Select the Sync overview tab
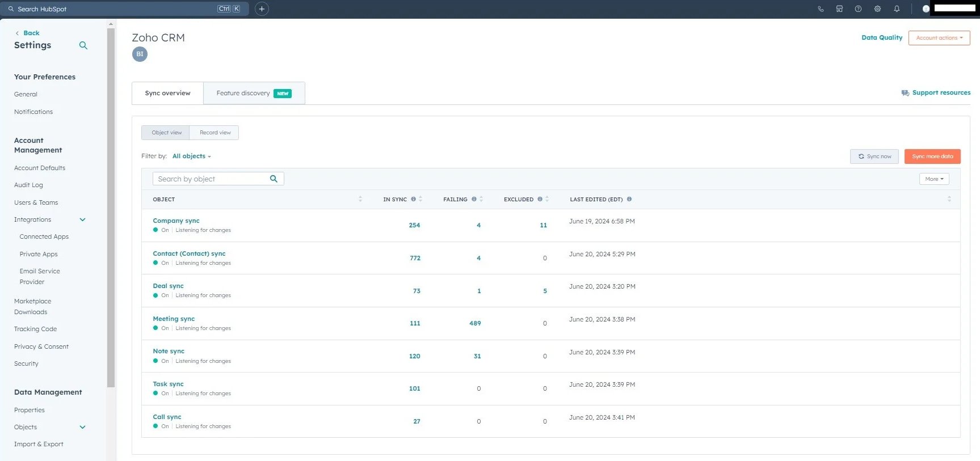Screen dimensions: 980x461 tap(168, 94)
